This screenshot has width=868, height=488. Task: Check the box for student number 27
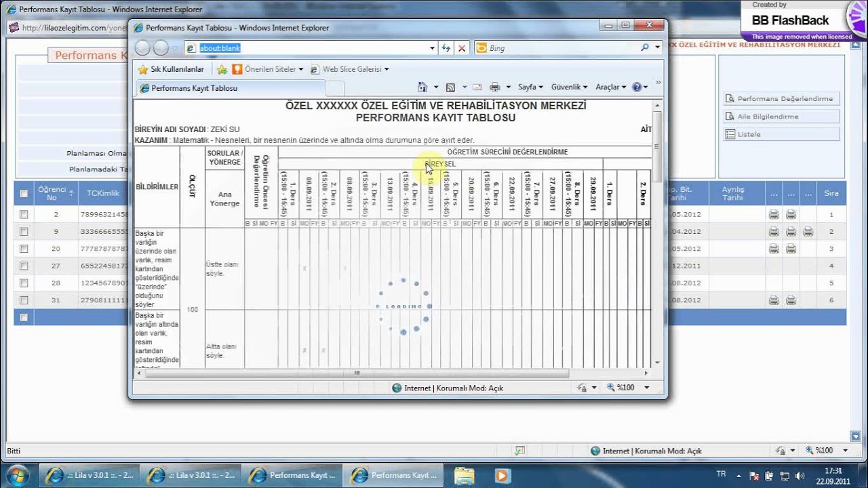(24, 266)
